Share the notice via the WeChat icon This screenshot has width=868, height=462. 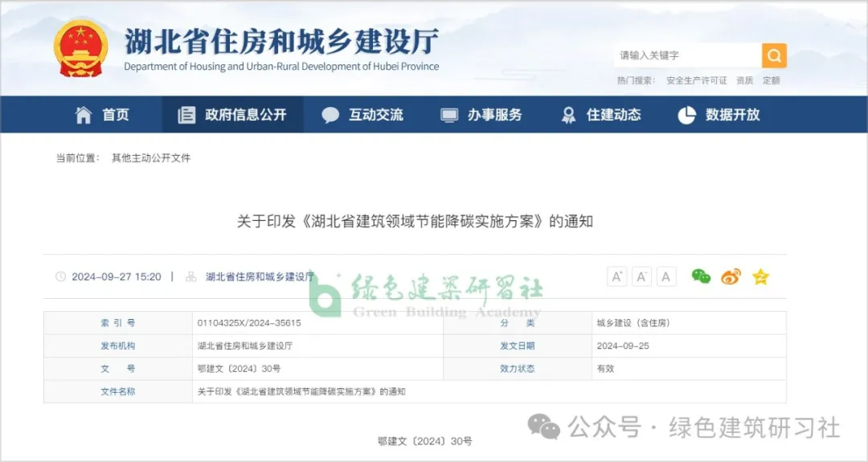point(701,276)
